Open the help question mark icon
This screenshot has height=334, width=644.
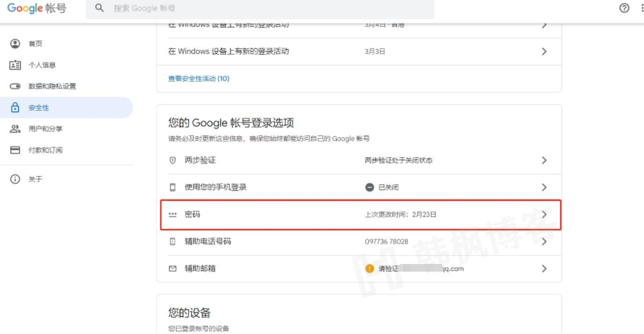click(x=624, y=8)
